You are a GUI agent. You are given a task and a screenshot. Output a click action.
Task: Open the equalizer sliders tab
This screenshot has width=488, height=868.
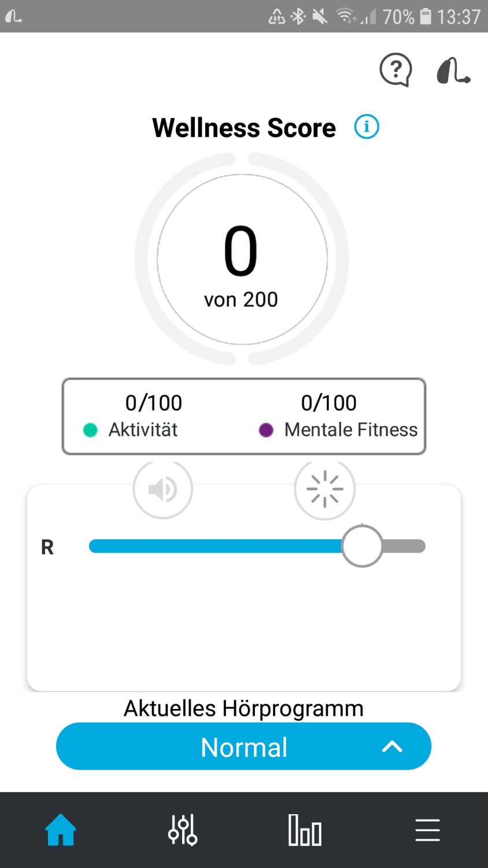click(183, 830)
